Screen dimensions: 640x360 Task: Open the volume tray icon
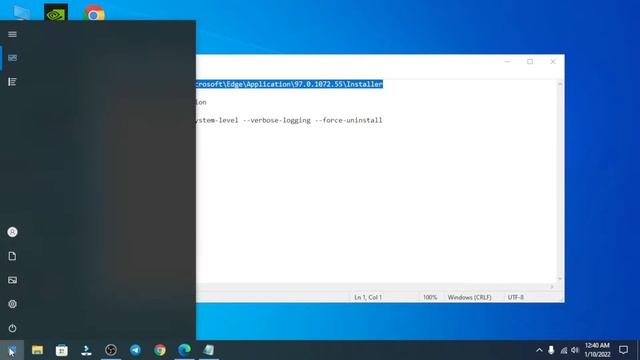point(575,350)
